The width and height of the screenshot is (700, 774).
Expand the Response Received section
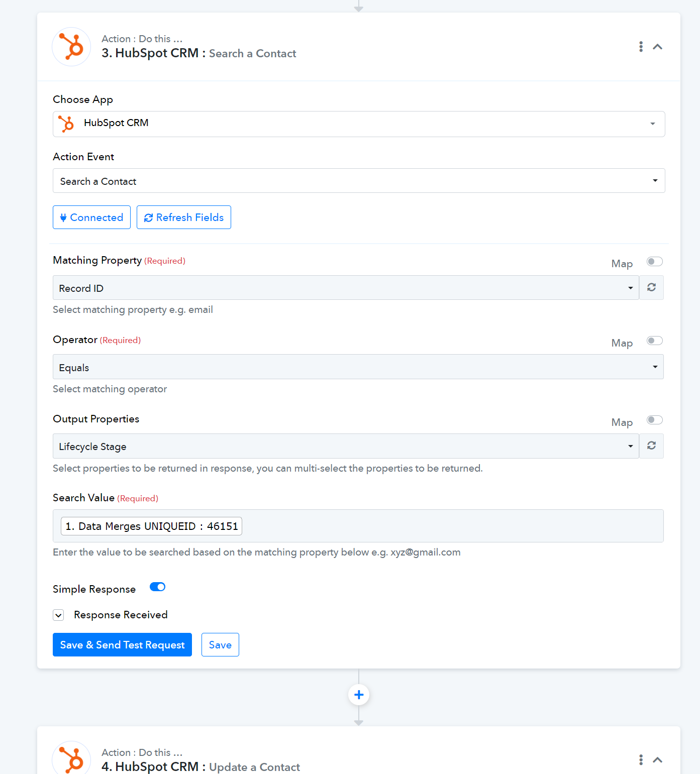59,615
